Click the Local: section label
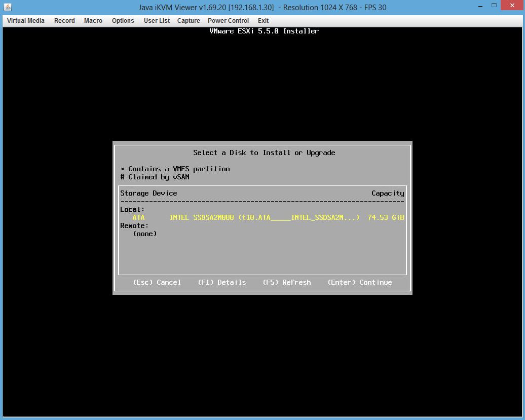The width and height of the screenshot is (525, 420). [x=132, y=210]
